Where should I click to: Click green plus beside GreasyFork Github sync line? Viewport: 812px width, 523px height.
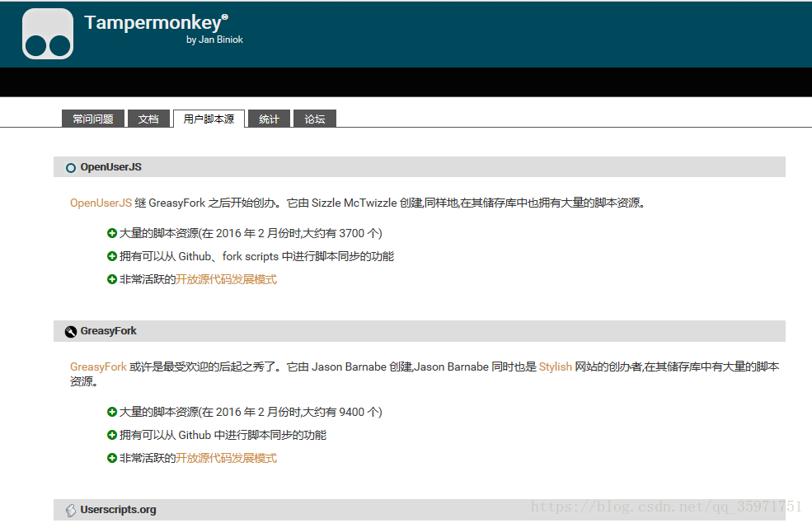click(x=112, y=435)
